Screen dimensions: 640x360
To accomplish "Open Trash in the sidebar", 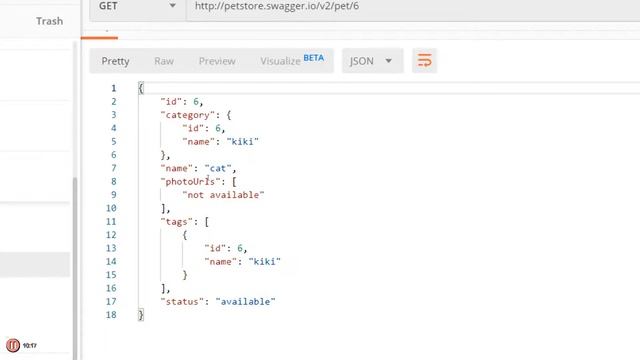I will point(49,21).
